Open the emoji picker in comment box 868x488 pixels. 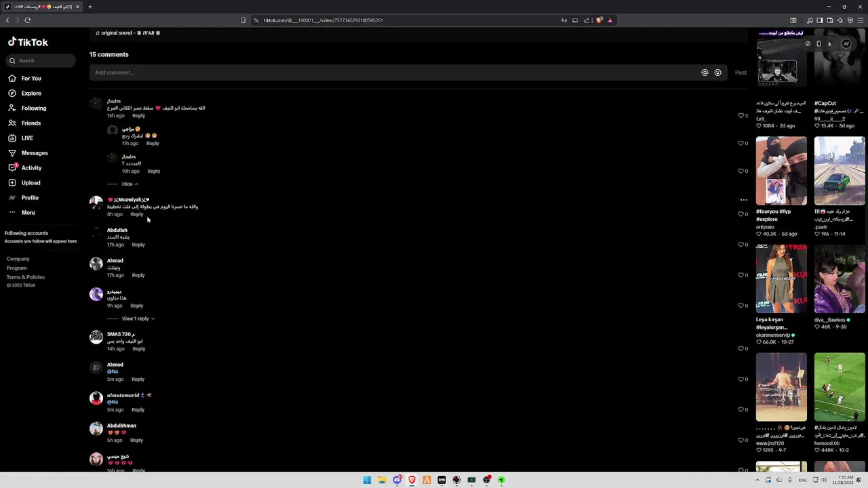pyautogui.click(x=717, y=73)
